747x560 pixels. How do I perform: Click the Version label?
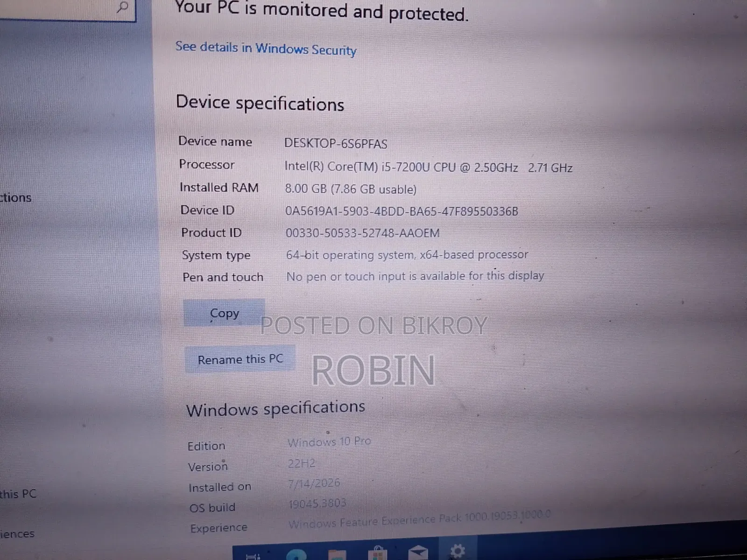208,467
